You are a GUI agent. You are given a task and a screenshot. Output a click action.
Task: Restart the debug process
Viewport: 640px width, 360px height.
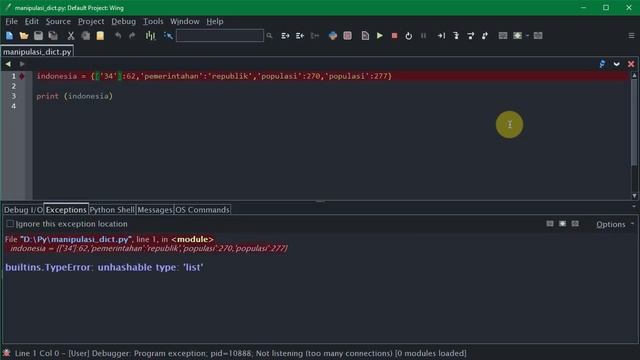409,36
